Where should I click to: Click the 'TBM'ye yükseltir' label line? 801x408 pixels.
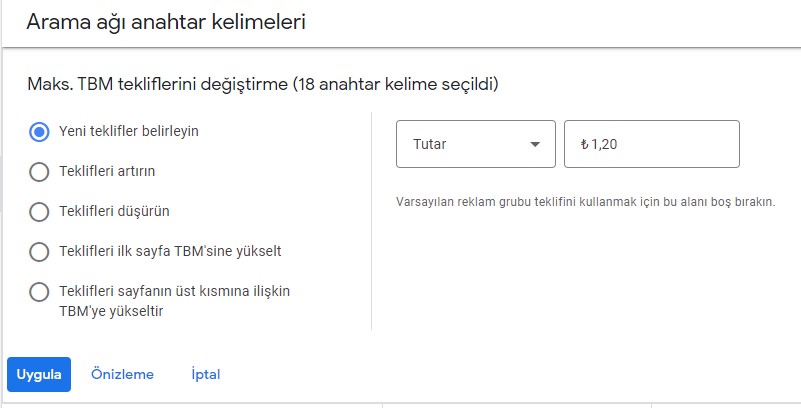pyautogui.click(x=111, y=311)
